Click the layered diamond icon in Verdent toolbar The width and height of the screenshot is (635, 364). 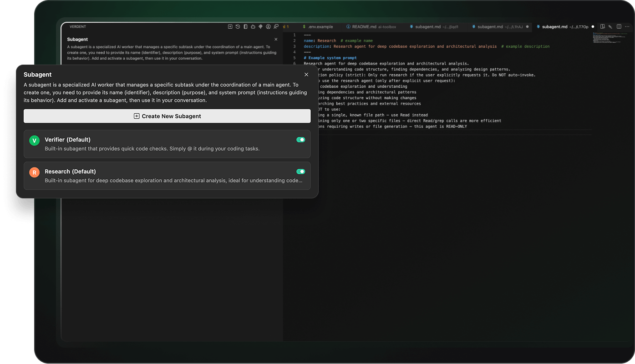pos(261,27)
